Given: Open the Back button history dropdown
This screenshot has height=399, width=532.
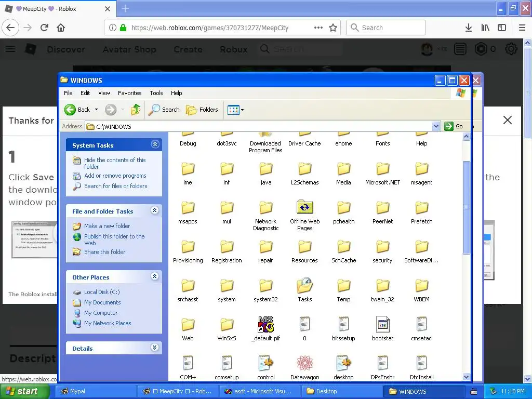Looking at the screenshot, I should [x=96, y=110].
